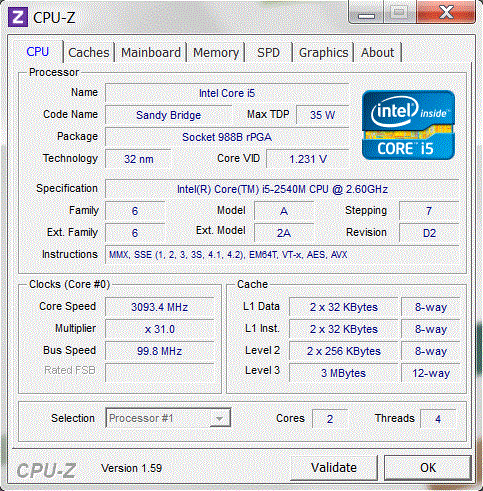Viewport: 483px width, 491px height.
Task: Click the Core Speed 3093.4 MHz field
Action: tap(159, 307)
